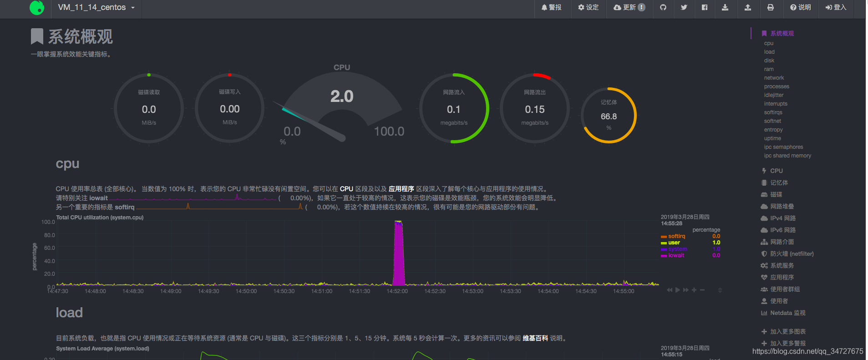This screenshot has width=868, height=360.
Task: Zoom in CPU chart with plus icon
Action: pyautogui.click(x=694, y=290)
